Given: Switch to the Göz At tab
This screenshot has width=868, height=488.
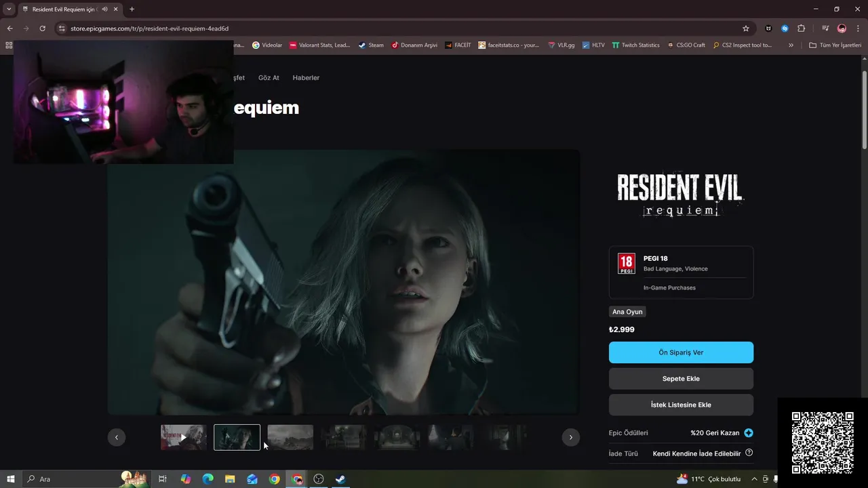Looking at the screenshot, I should [x=269, y=78].
